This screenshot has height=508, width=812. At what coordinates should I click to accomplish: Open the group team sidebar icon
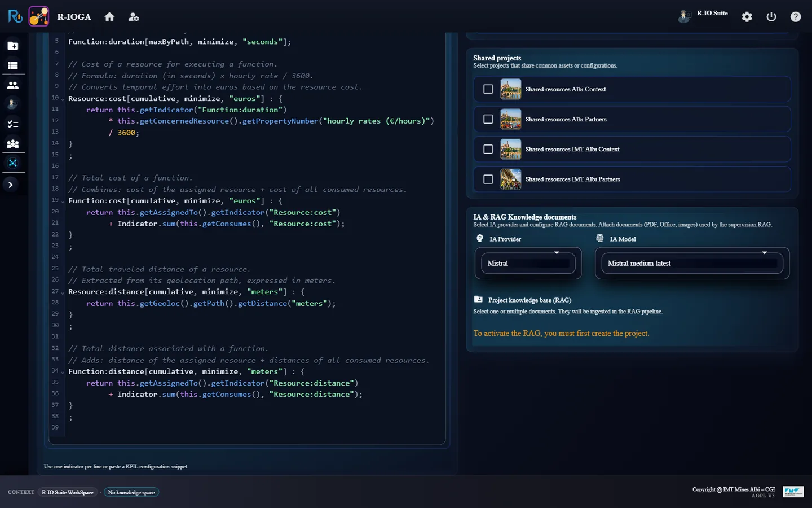coord(12,144)
